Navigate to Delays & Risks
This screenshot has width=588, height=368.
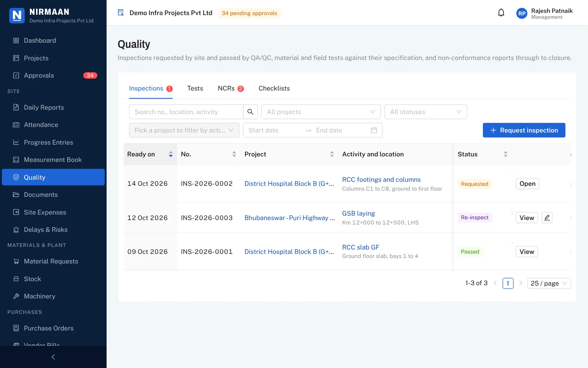tap(53, 230)
